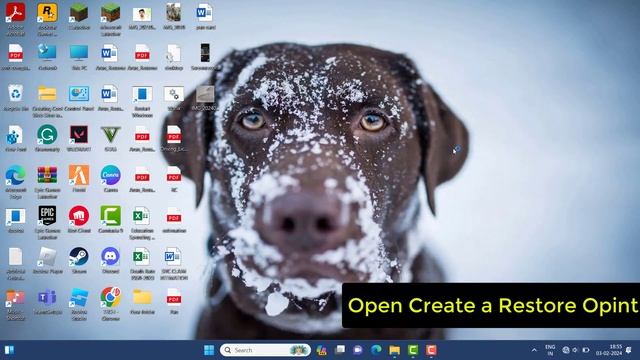Image resolution: width=640 pixels, height=360 pixels.
Task: Launch the GTA V game icon
Action: tap(111, 135)
